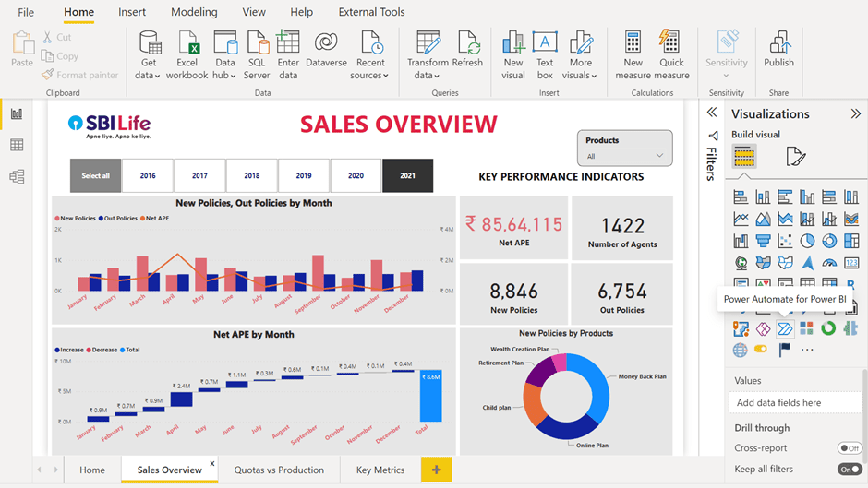The image size is (868, 488).
Task: Toggle Cross-report drill through off switch
Action: point(849,448)
